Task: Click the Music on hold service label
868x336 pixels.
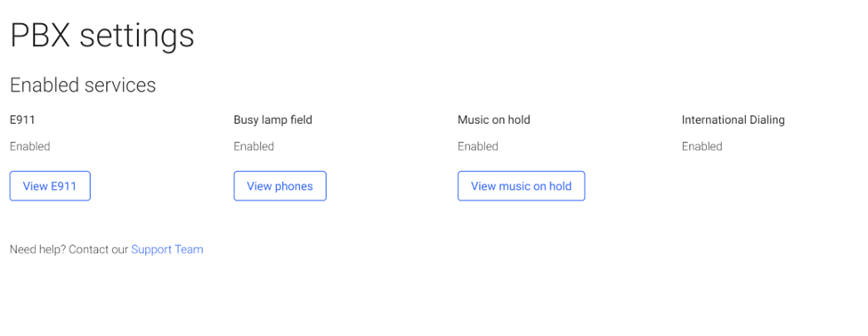Action: (494, 119)
